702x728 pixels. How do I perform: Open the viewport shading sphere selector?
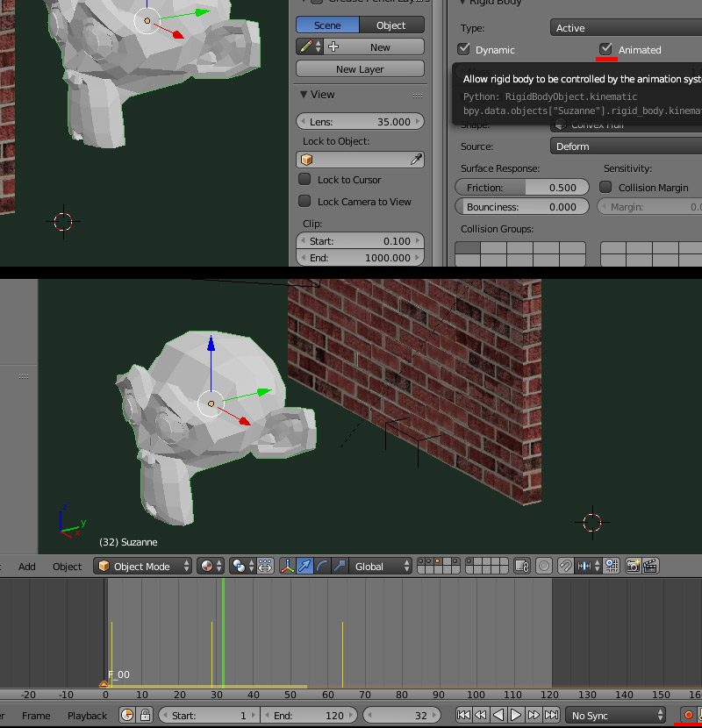(211, 566)
